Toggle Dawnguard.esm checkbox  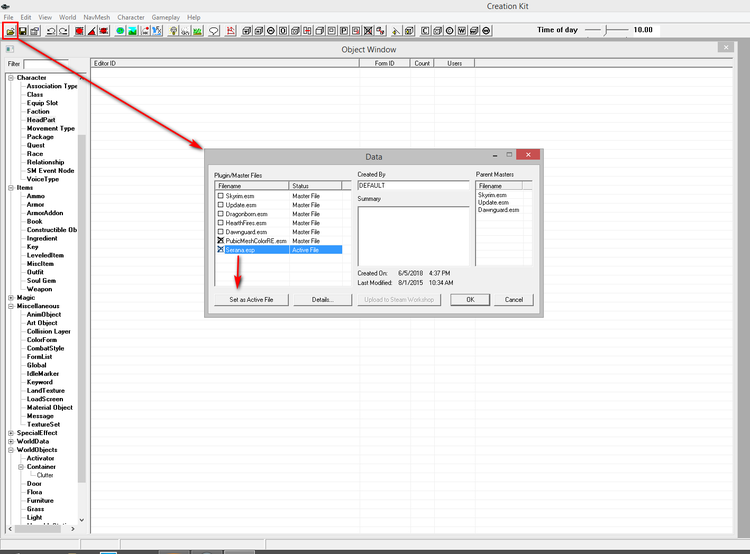(221, 232)
